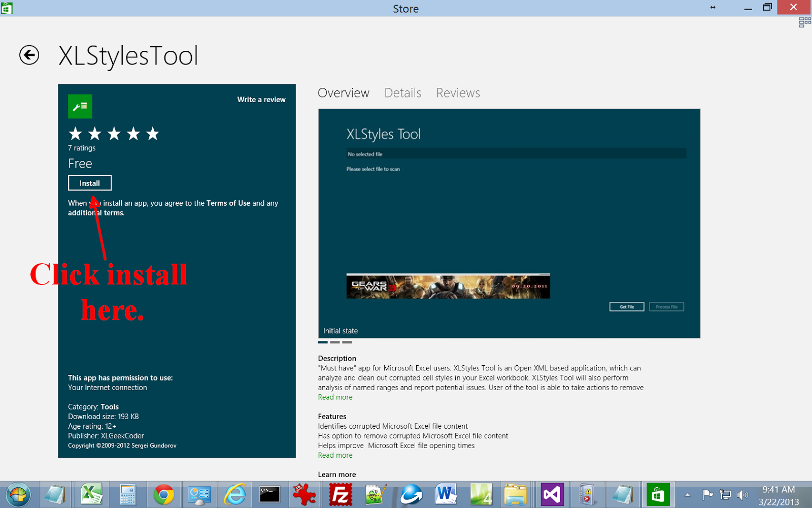Open Microsoft Word from the taskbar

click(446, 494)
